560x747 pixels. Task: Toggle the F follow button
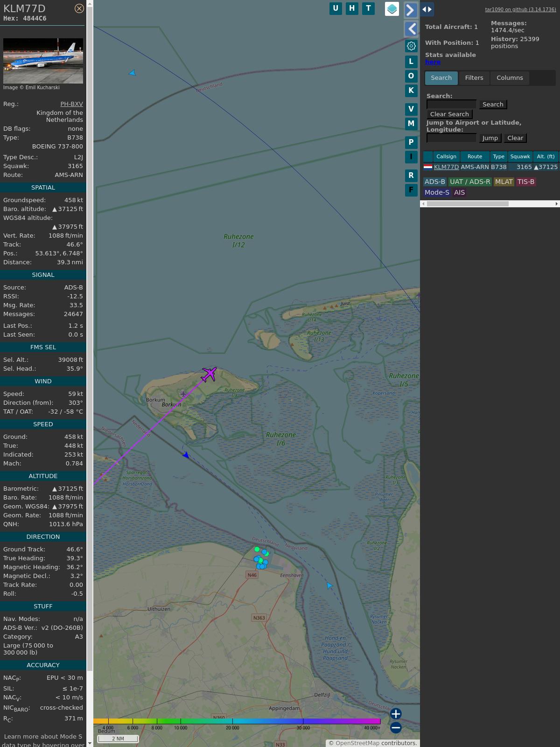pyautogui.click(x=411, y=190)
